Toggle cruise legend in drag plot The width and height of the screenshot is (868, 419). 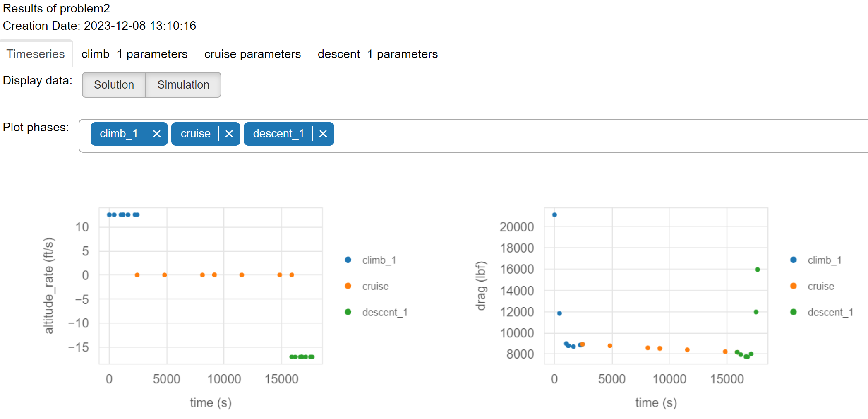pyautogui.click(x=812, y=286)
